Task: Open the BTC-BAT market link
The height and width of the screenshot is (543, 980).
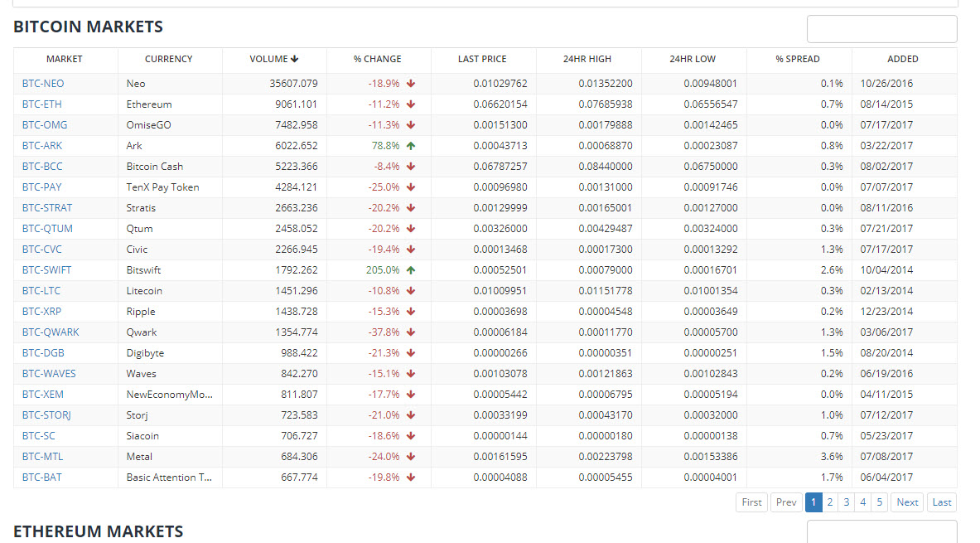Action: [42, 478]
